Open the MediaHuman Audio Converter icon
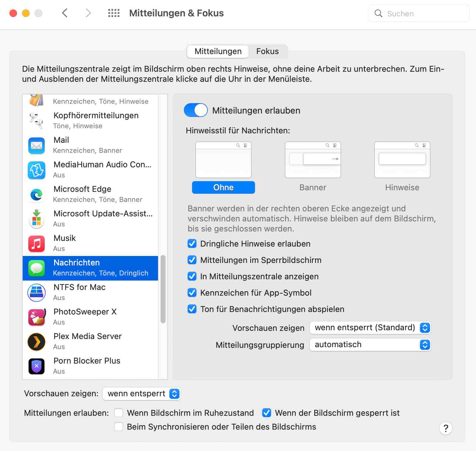Viewport: 476px width, 451px height. (x=37, y=170)
